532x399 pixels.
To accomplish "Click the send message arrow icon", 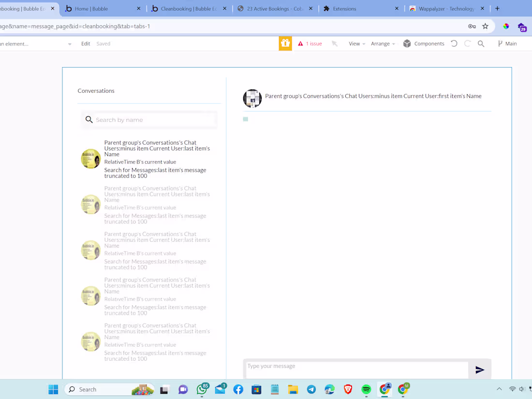I will 480,369.
